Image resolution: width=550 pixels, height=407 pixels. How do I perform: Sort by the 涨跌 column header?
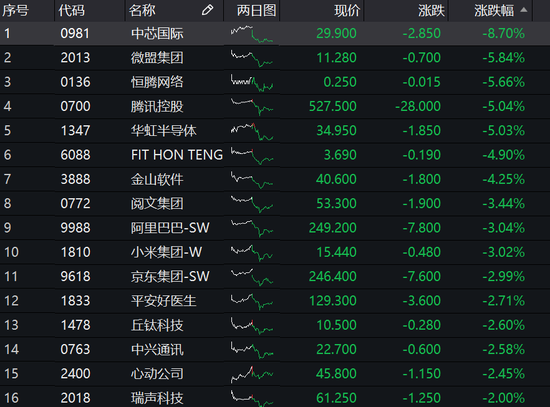click(x=431, y=11)
